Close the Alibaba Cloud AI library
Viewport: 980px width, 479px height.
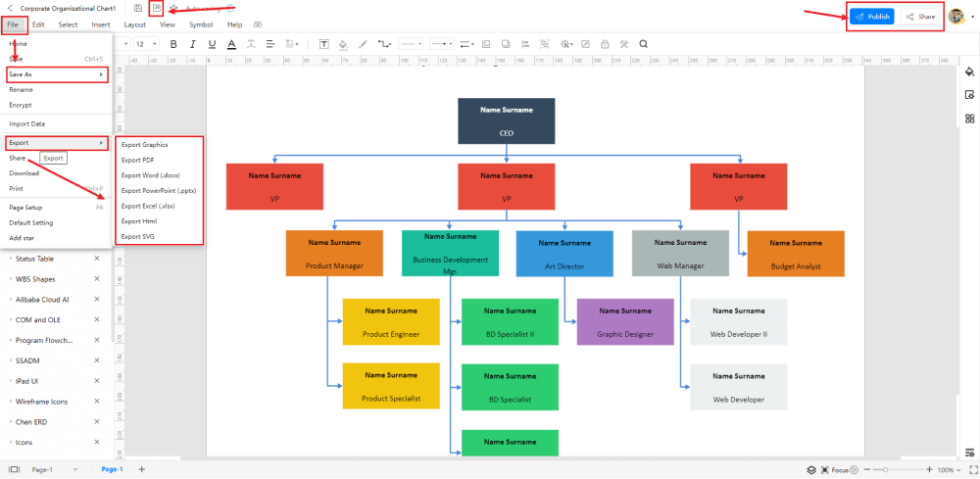tap(97, 299)
